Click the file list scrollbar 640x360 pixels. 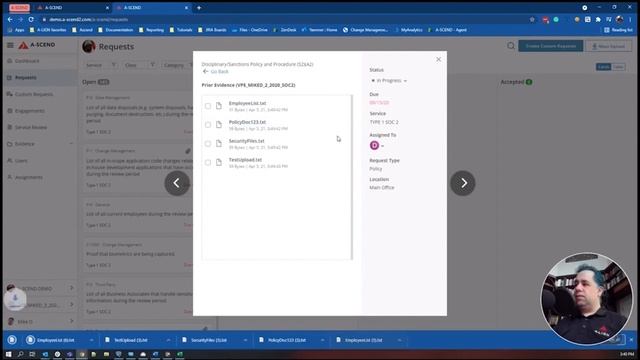(x=351, y=177)
